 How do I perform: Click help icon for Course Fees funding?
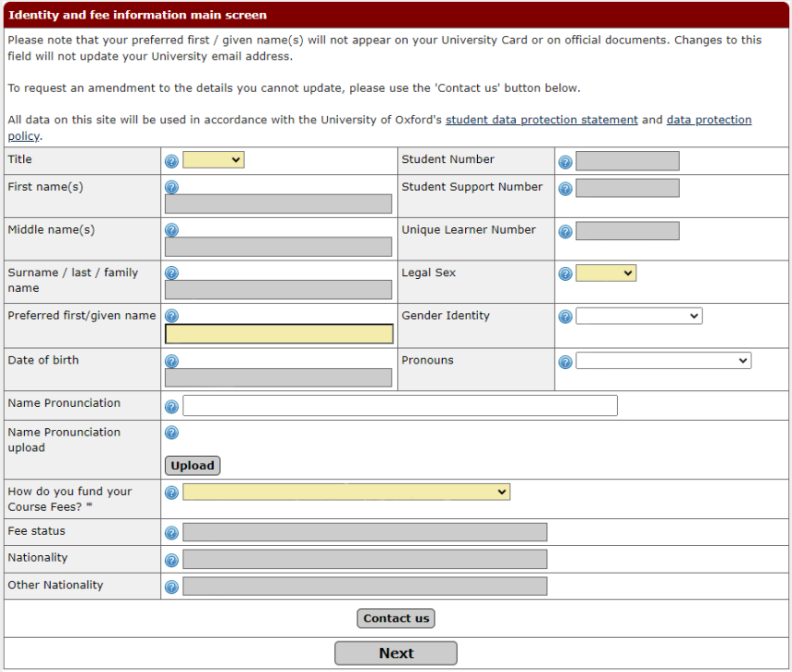[x=171, y=492]
